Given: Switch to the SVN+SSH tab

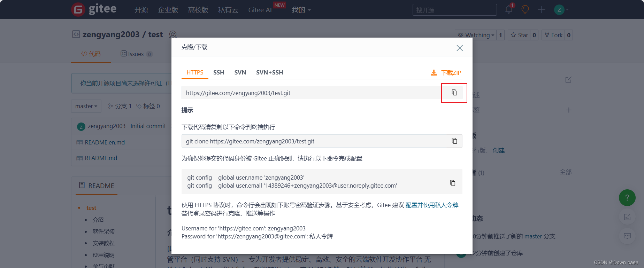Looking at the screenshot, I should [269, 72].
